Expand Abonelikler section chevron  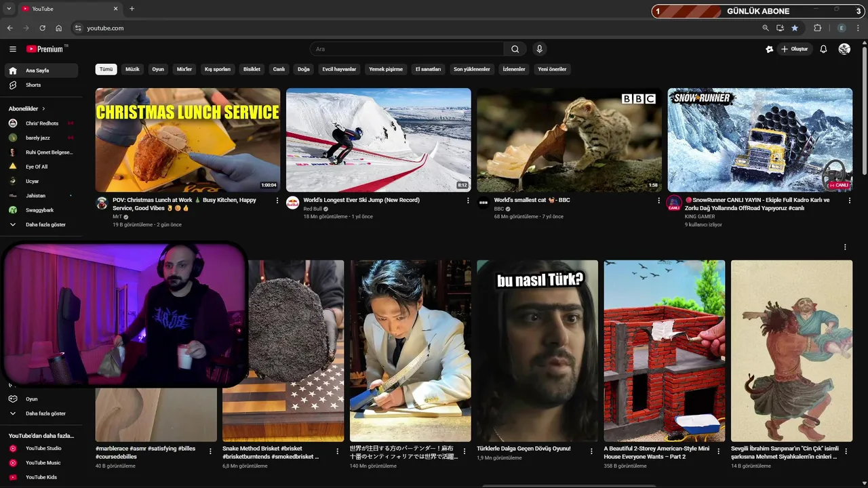click(43, 108)
